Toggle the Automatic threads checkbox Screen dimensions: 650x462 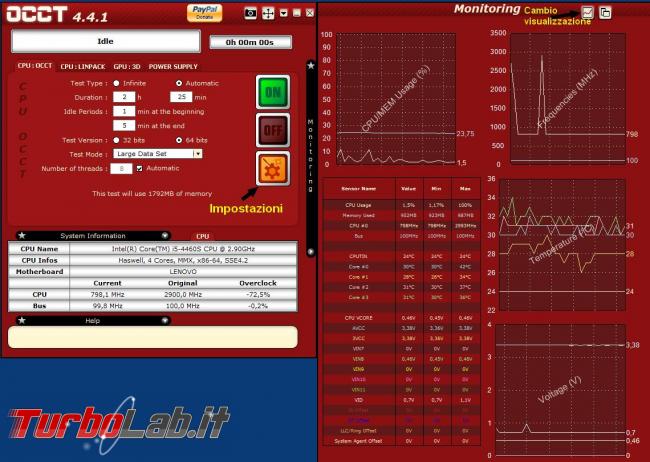pyautogui.click(x=140, y=168)
